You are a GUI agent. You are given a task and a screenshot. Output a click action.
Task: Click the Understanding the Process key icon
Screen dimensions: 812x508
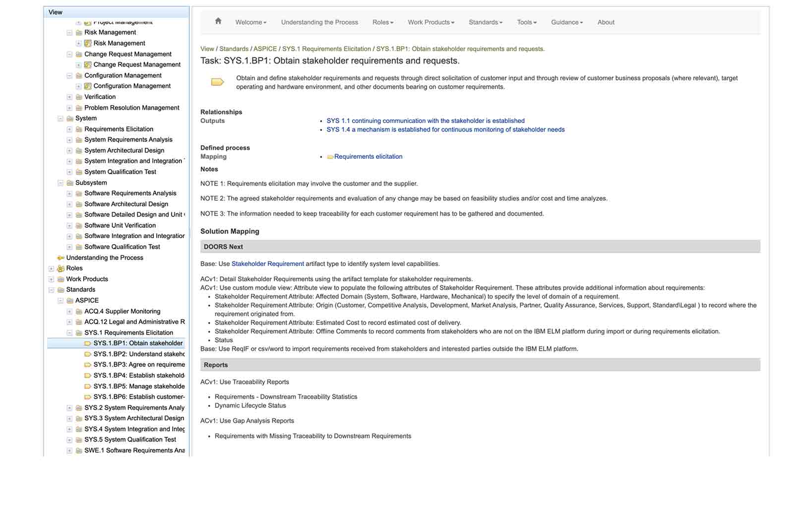coord(60,257)
